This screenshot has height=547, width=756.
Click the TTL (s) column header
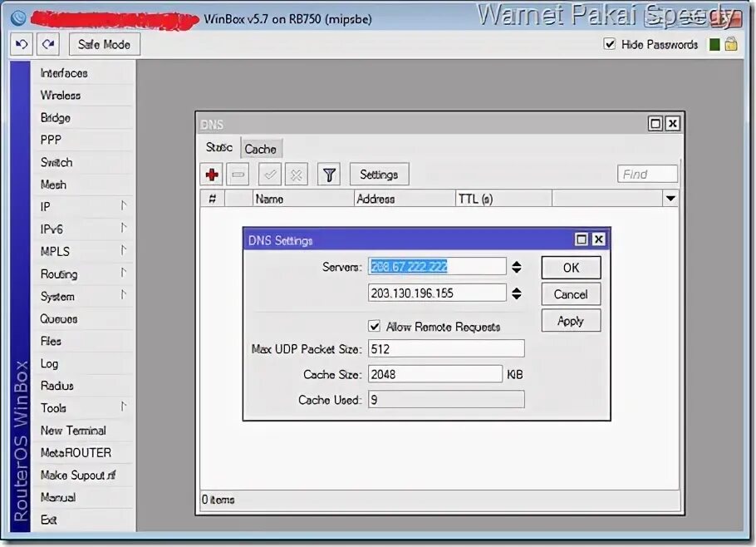(x=503, y=199)
